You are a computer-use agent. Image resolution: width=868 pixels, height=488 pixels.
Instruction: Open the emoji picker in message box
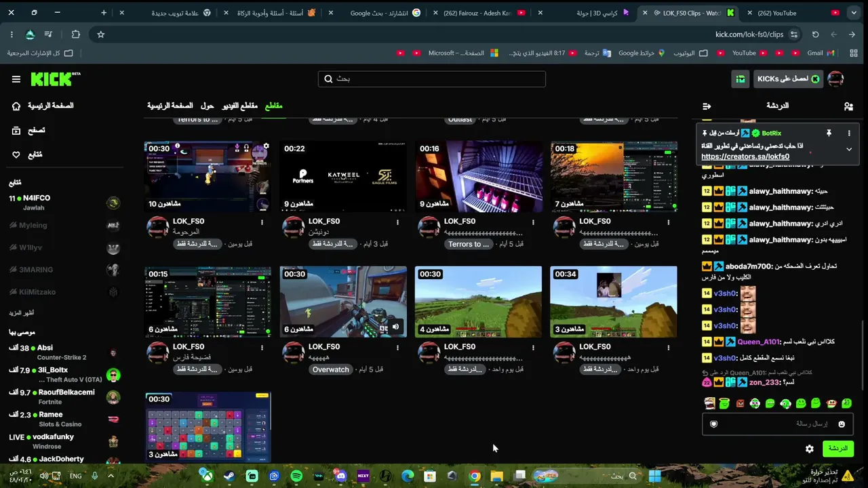pyautogui.click(x=842, y=424)
